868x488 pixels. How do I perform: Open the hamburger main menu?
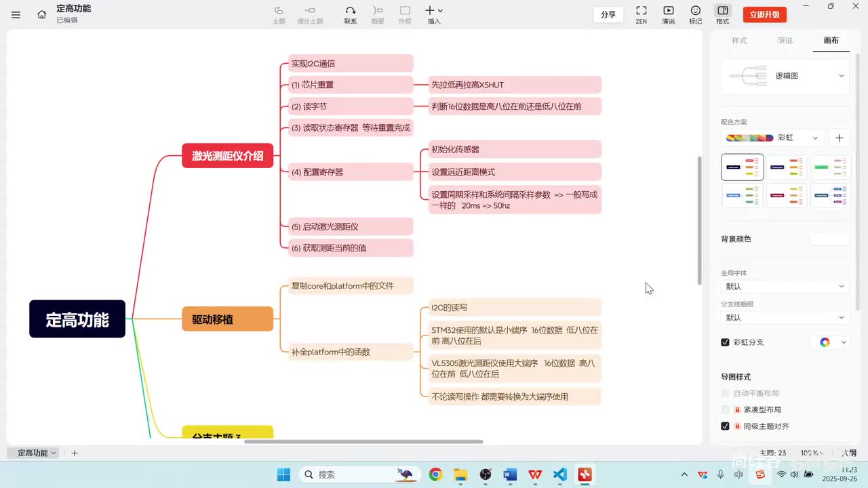click(16, 14)
